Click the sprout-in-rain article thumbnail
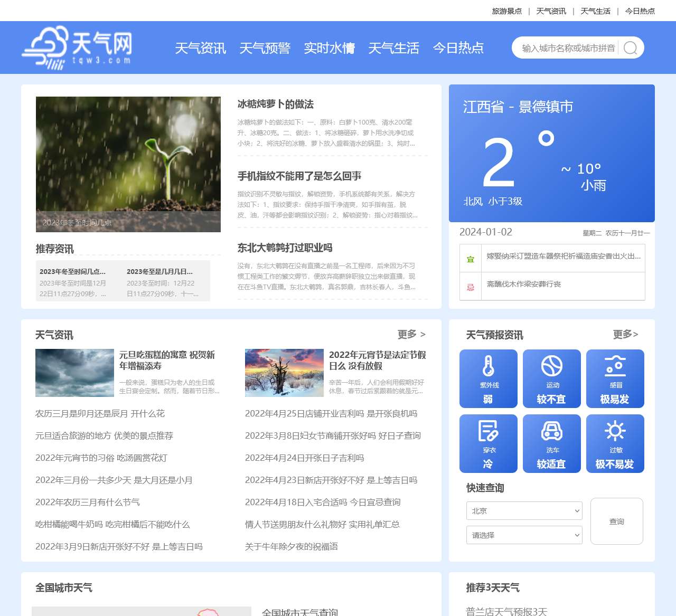Viewport: 676px width, 616px height. tap(128, 164)
